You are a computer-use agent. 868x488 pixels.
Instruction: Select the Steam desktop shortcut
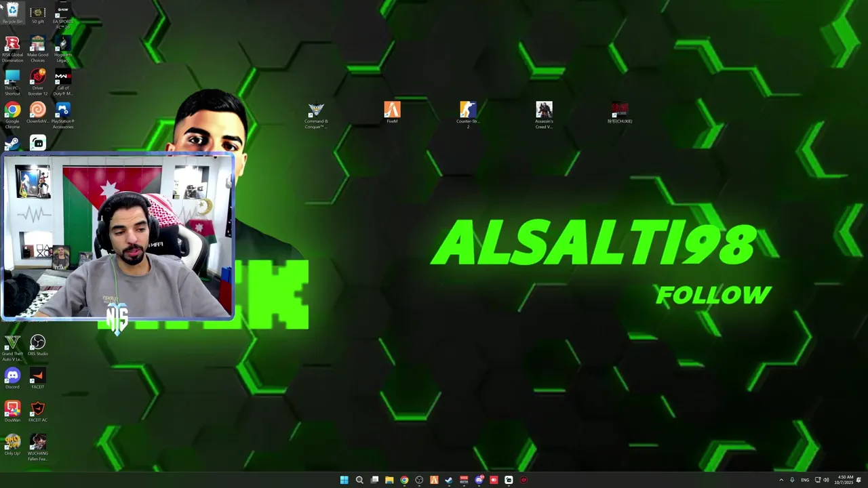point(12,143)
